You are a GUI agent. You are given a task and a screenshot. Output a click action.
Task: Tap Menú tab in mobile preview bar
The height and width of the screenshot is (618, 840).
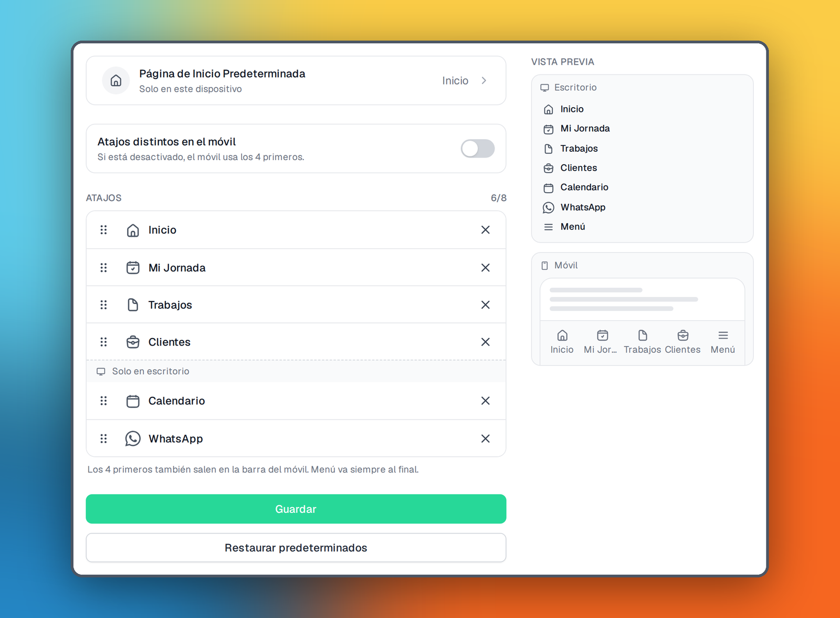(x=723, y=342)
